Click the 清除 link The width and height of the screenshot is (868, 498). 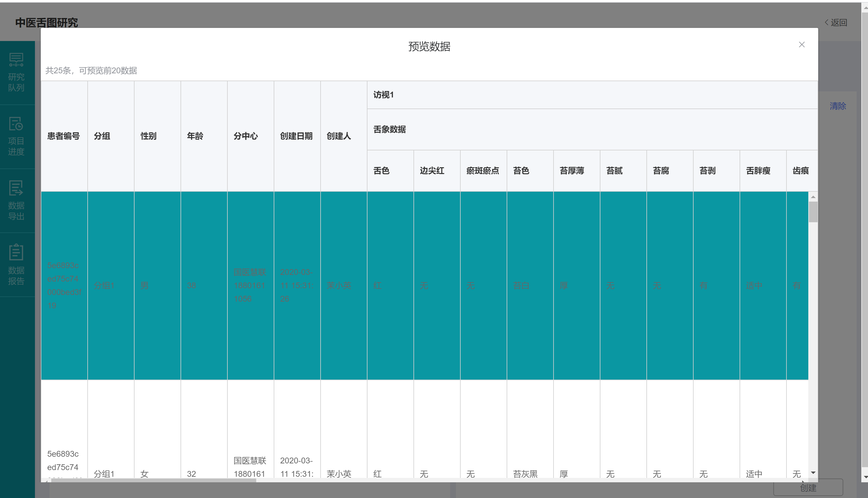tap(837, 106)
